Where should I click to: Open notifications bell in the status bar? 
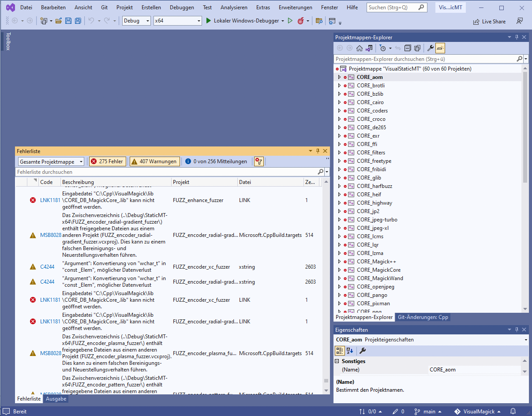click(513, 411)
